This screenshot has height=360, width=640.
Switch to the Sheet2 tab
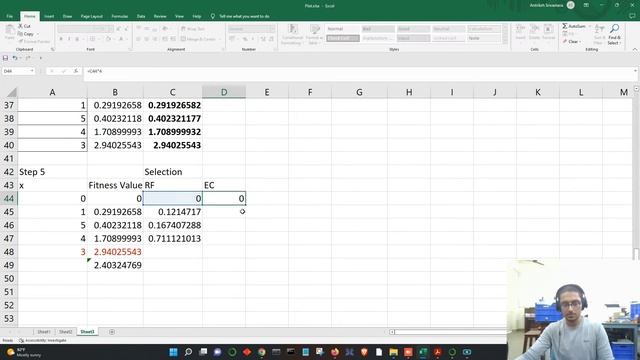tap(65, 332)
